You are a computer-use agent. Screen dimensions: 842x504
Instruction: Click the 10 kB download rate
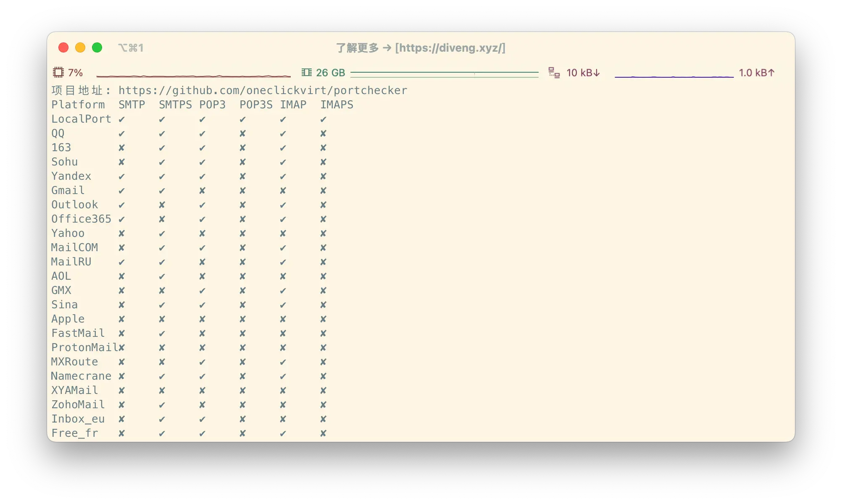[x=583, y=73]
